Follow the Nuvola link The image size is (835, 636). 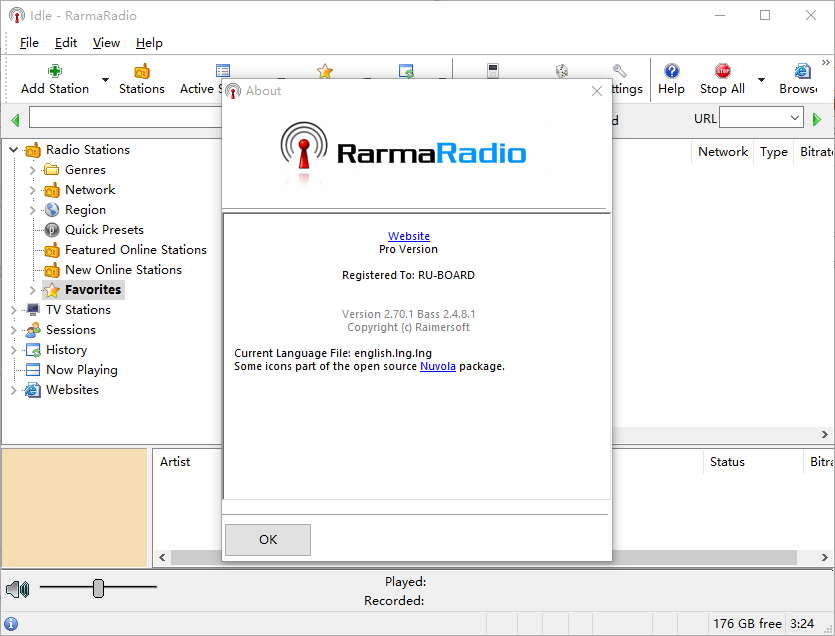[x=438, y=366]
